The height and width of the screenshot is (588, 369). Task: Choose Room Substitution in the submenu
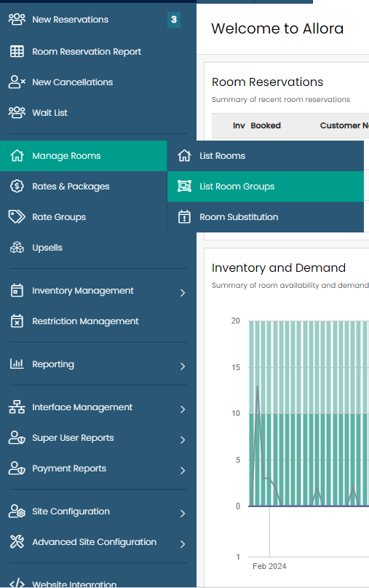(x=265, y=216)
